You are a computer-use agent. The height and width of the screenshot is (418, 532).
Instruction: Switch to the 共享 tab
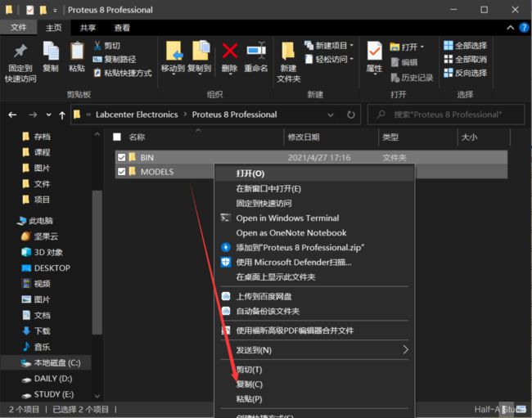click(x=88, y=28)
